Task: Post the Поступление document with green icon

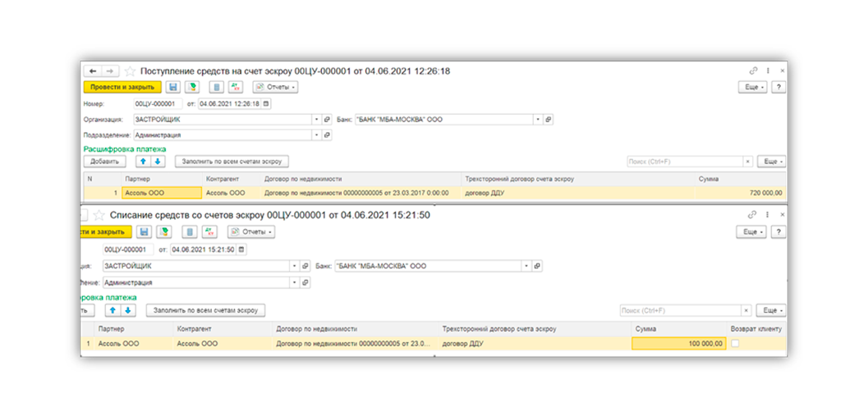Action: 191,88
